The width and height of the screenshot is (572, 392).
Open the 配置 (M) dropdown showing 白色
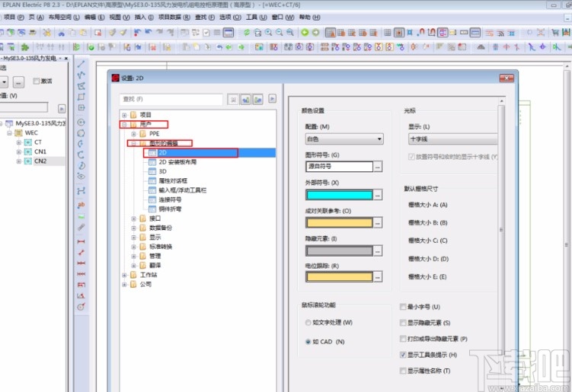344,139
